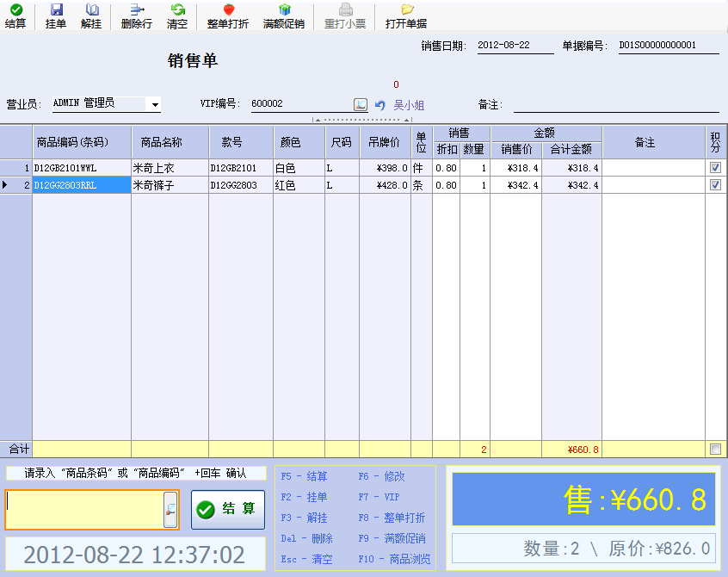Click the magnifier icon in barcode input

coord(171,510)
